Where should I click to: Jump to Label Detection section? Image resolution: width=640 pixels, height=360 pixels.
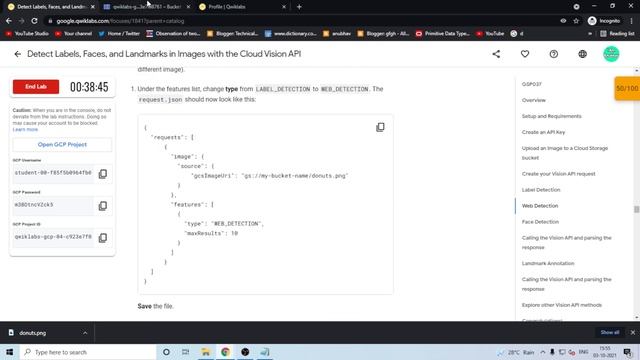point(541,190)
